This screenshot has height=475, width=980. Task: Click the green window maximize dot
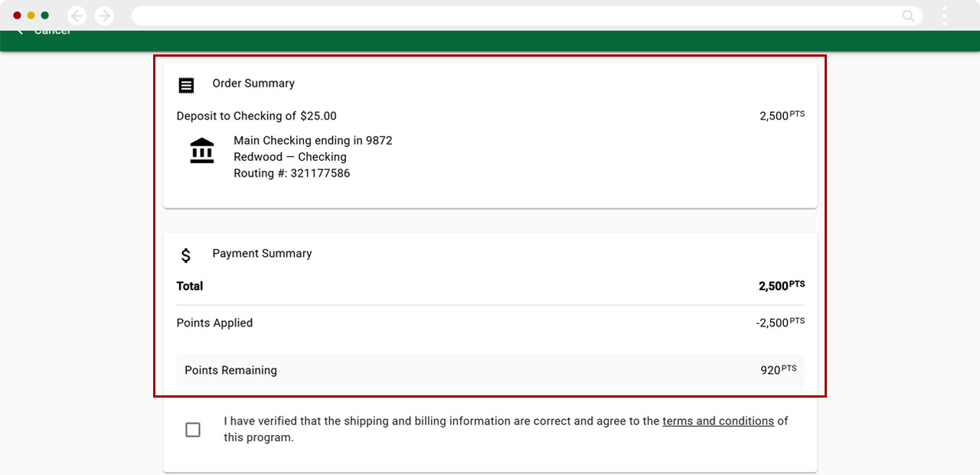coord(44,15)
